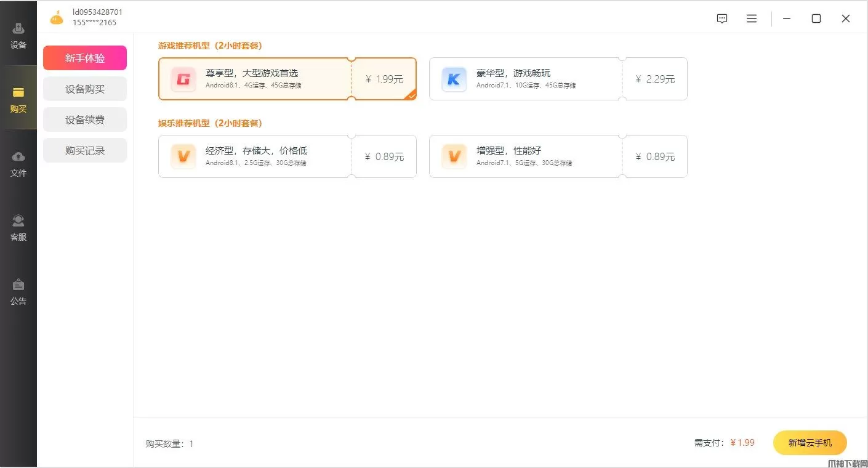Click the message feedback icon in title bar
This screenshot has height=468, width=868.
coord(722,18)
